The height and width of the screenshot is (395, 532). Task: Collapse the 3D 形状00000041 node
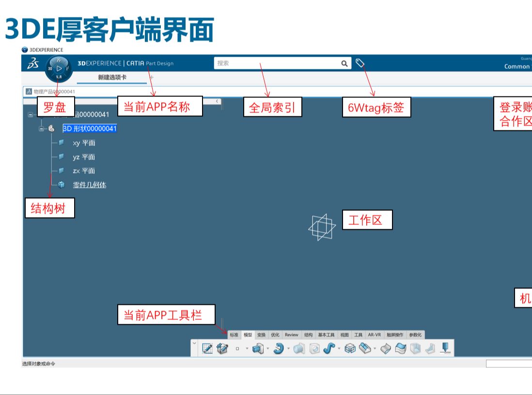pos(41,128)
